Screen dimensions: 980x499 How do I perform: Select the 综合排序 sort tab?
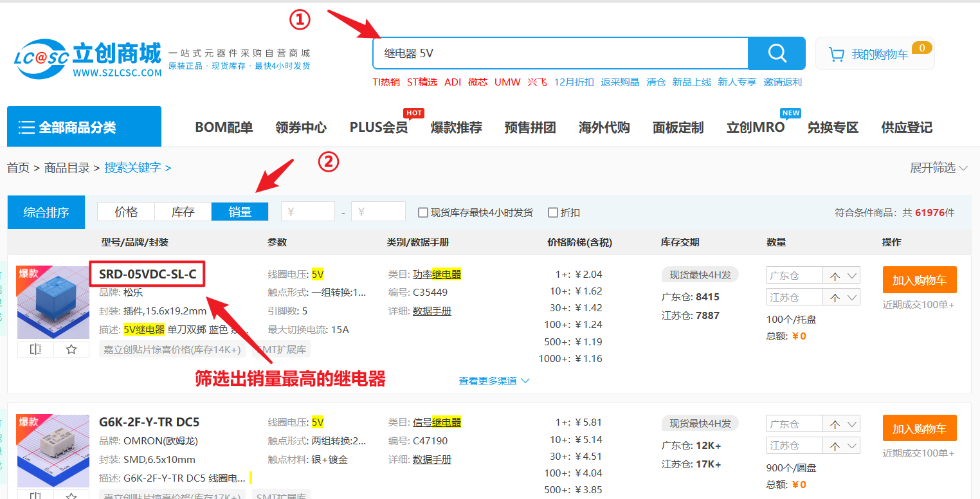[x=46, y=212]
